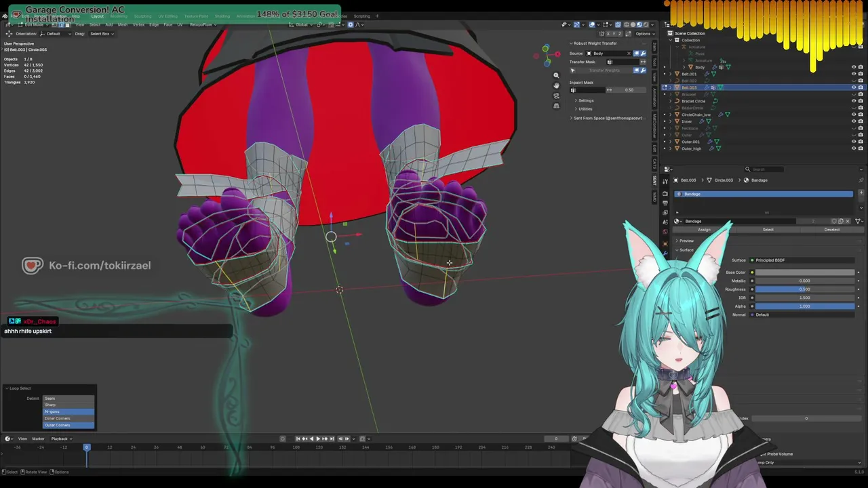Toggle viewport visibility of Body object
The image size is (868, 488).
(x=854, y=67)
